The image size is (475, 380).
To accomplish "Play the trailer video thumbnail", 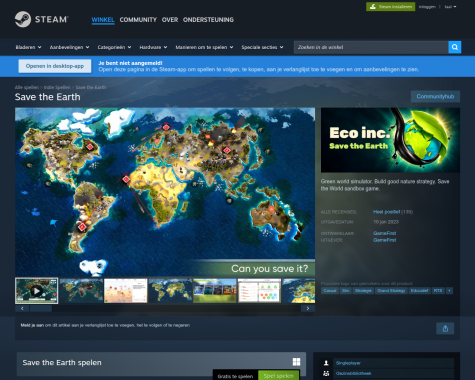I will pyautogui.click(x=37, y=291).
